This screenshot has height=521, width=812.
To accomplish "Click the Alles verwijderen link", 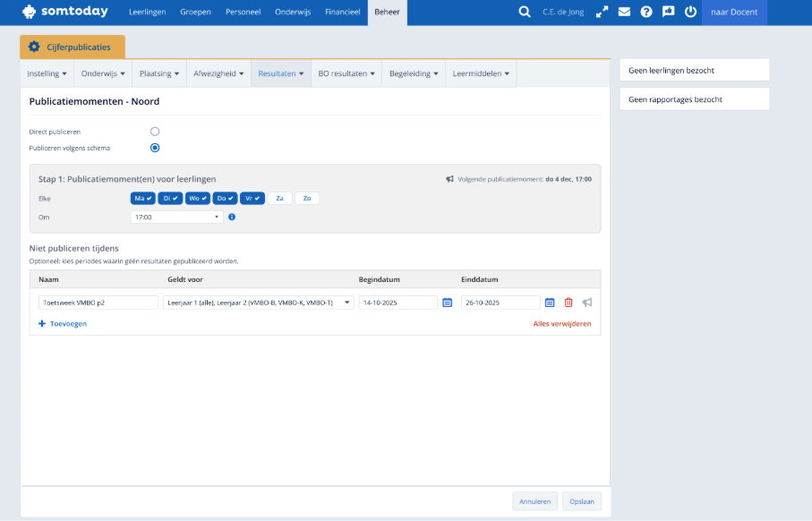I will [x=561, y=323].
